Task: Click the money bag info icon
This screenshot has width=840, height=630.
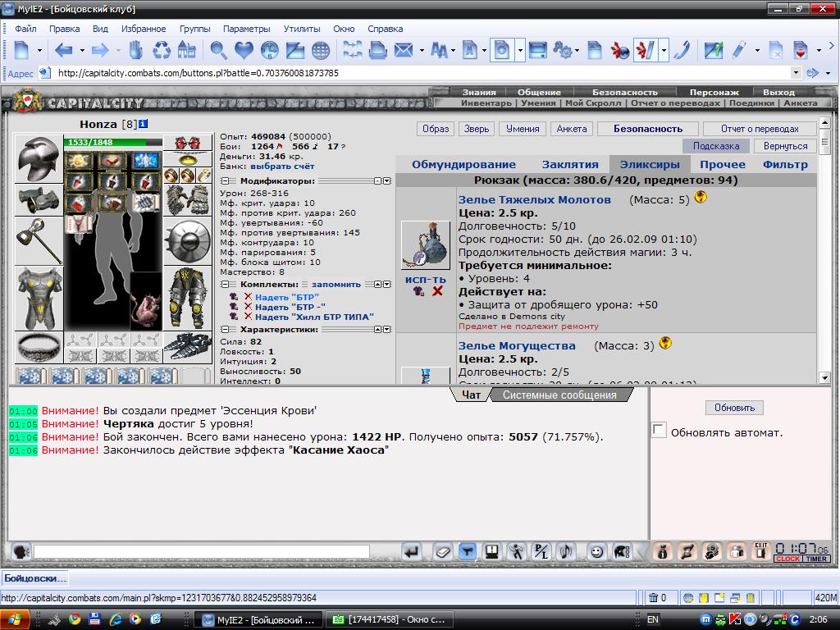Action: (x=662, y=551)
